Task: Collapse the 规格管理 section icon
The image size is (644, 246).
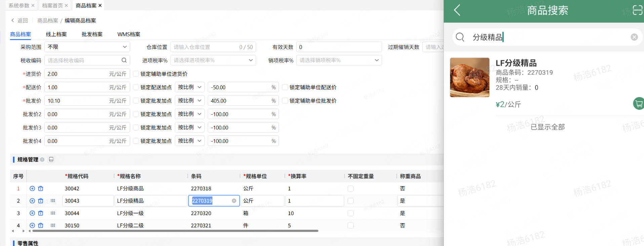Action: (x=51, y=159)
